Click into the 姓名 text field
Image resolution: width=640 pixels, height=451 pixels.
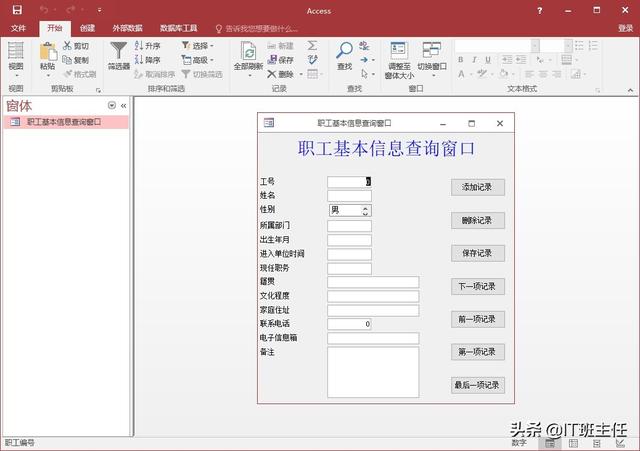pyautogui.click(x=349, y=196)
